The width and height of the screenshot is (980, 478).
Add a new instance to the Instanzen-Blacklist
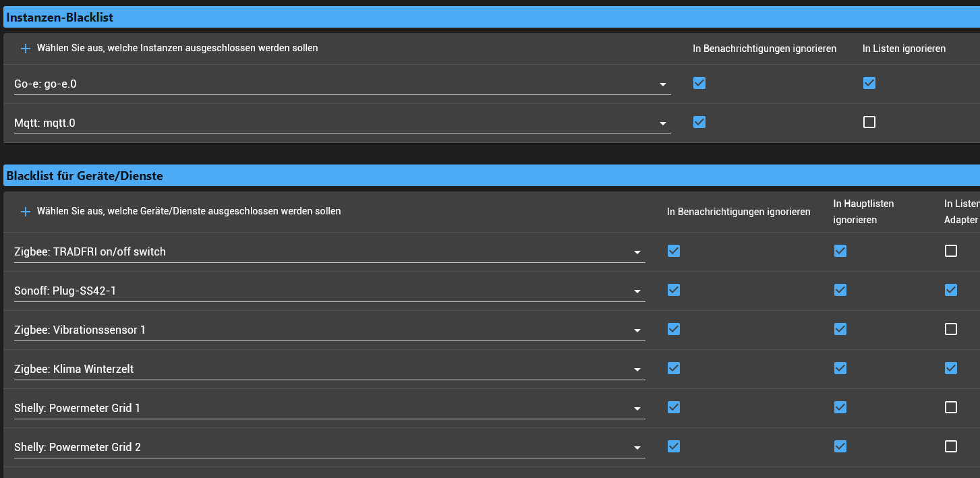coord(26,49)
